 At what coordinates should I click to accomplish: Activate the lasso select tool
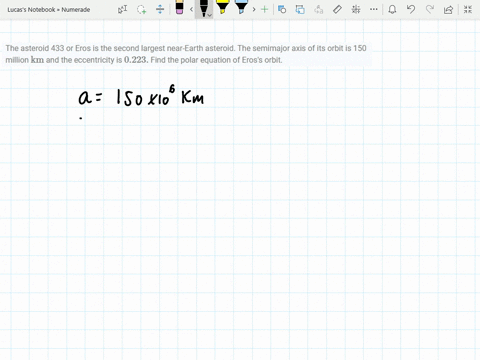(141, 9)
